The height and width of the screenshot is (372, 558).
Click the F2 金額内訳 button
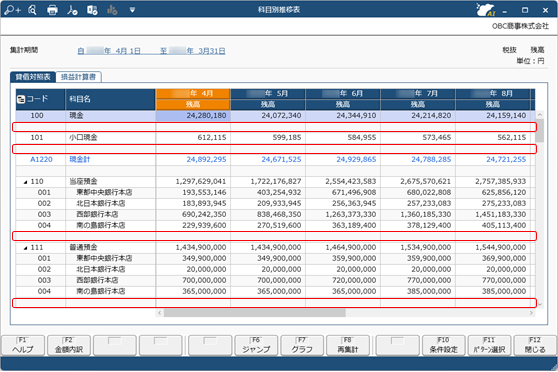point(69,345)
